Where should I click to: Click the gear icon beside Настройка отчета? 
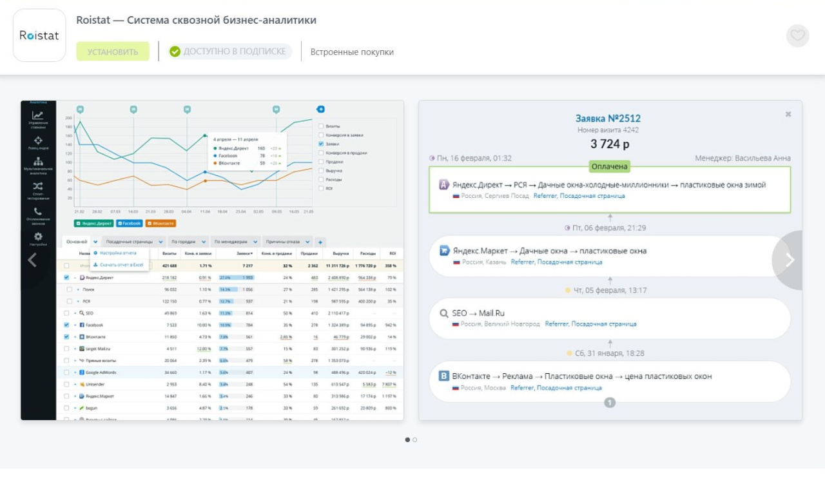click(x=95, y=253)
